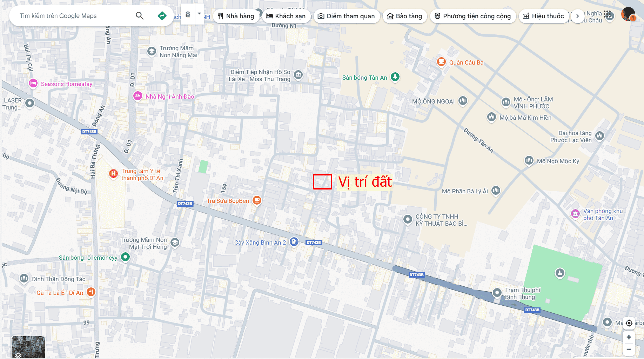644x359 pixels.
Task: Toggle the satellite layers thumbnail
Action: (28, 347)
